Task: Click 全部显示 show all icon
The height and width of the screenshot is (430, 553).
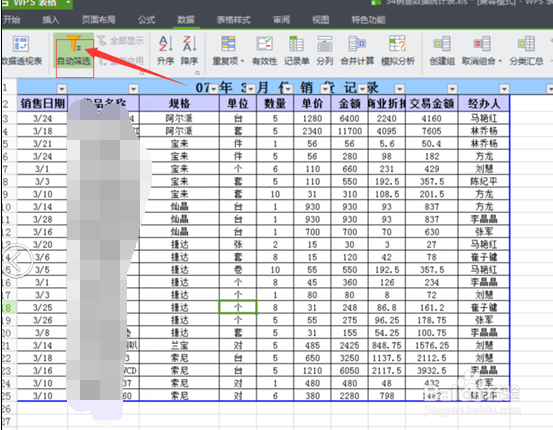Action: click(102, 41)
